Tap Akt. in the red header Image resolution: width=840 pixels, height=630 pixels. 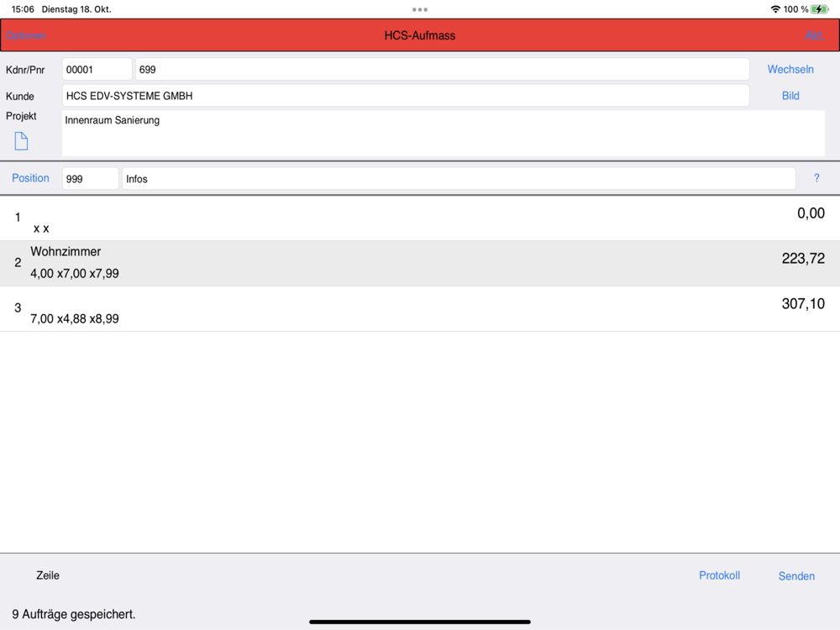point(814,36)
